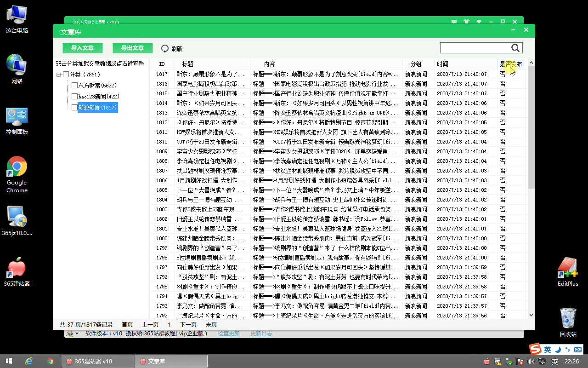This screenshot has width=588, height=368.
Task: Open 回收站 recycle bin icon
Action: 568,322
